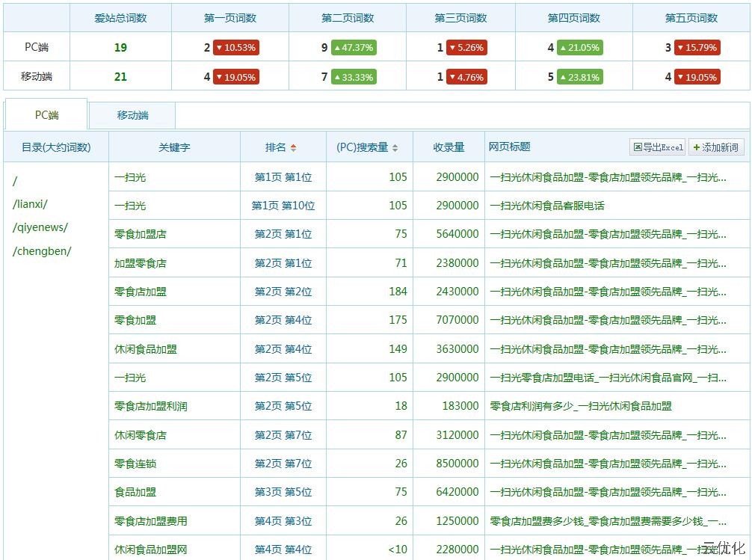Open keyword 加盟零食店
This screenshot has height=560, width=752.
[x=140, y=263]
